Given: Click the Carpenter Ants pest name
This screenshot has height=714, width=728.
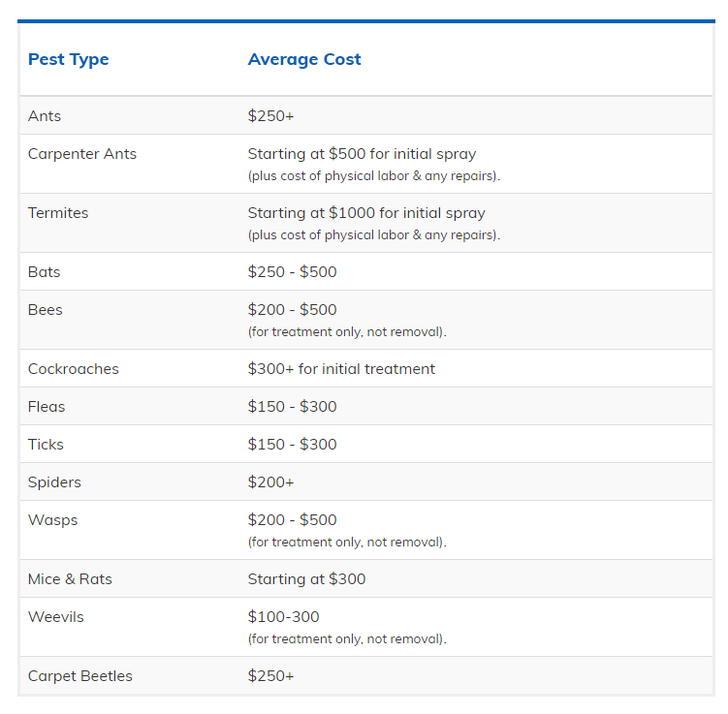Looking at the screenshot, I should click(82, 154).
